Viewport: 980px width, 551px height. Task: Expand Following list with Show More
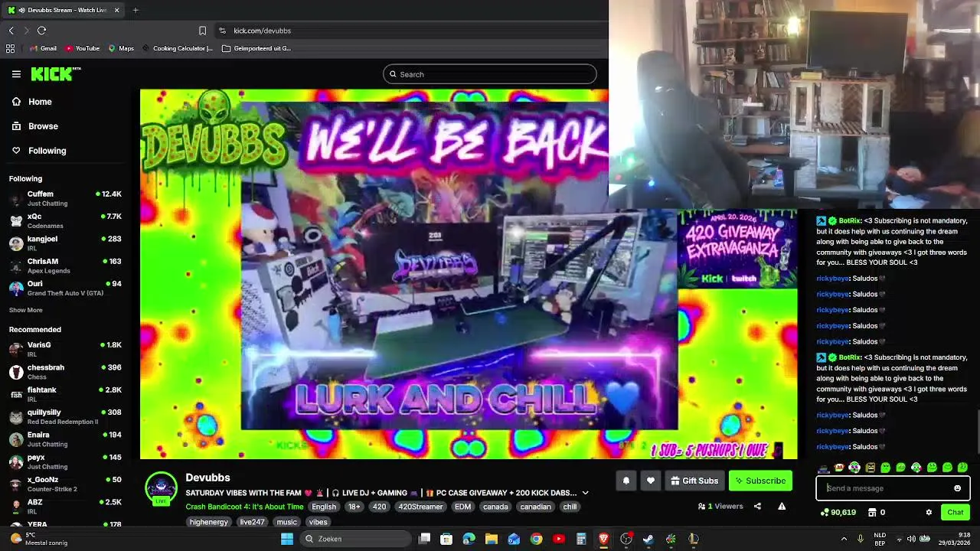(25, 310)
